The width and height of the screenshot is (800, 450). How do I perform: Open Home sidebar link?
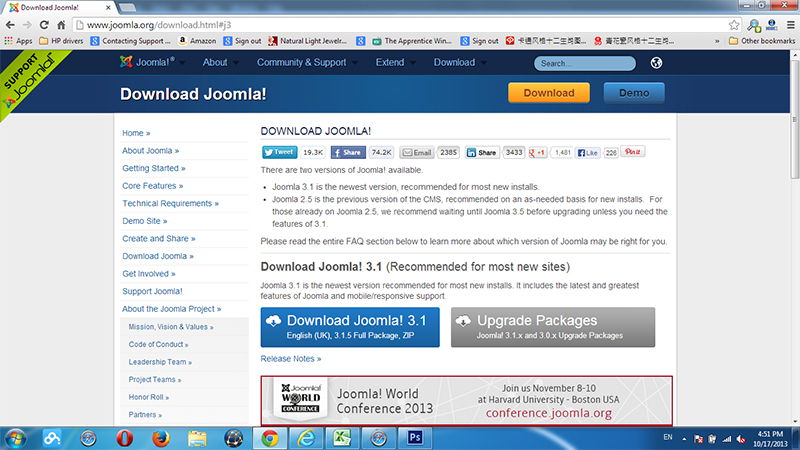[136, 133]
